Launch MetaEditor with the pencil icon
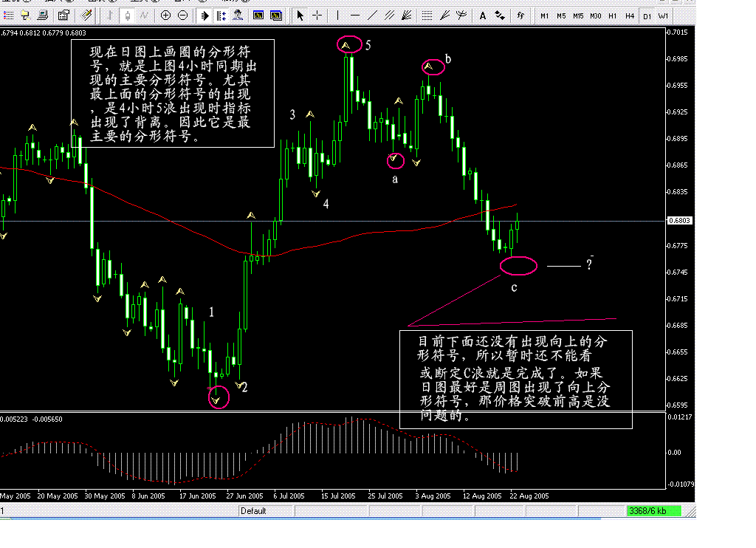This screenshot has height=548, width=756. coord(87,16)
